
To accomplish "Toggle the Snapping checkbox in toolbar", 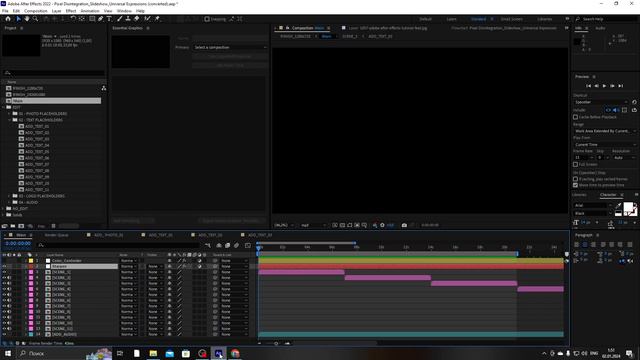I will point(207,19).
